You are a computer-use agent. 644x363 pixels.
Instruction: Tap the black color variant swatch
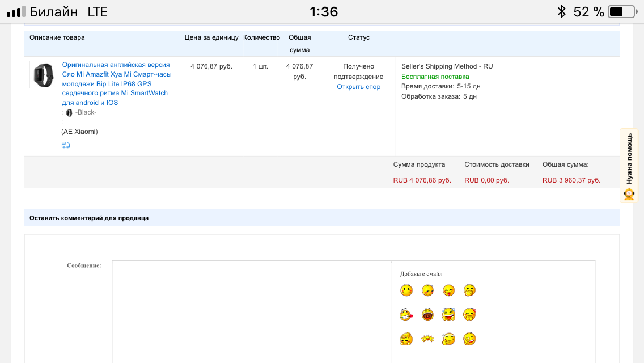[69, 113]
